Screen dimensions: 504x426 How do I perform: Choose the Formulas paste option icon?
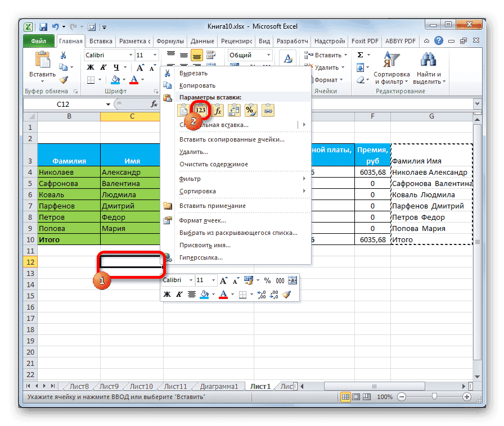point(217,110)
